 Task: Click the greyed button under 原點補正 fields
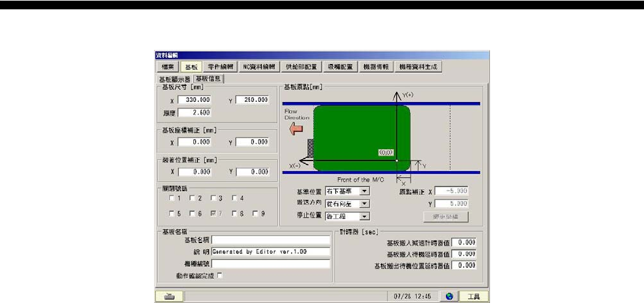[446, 217]
